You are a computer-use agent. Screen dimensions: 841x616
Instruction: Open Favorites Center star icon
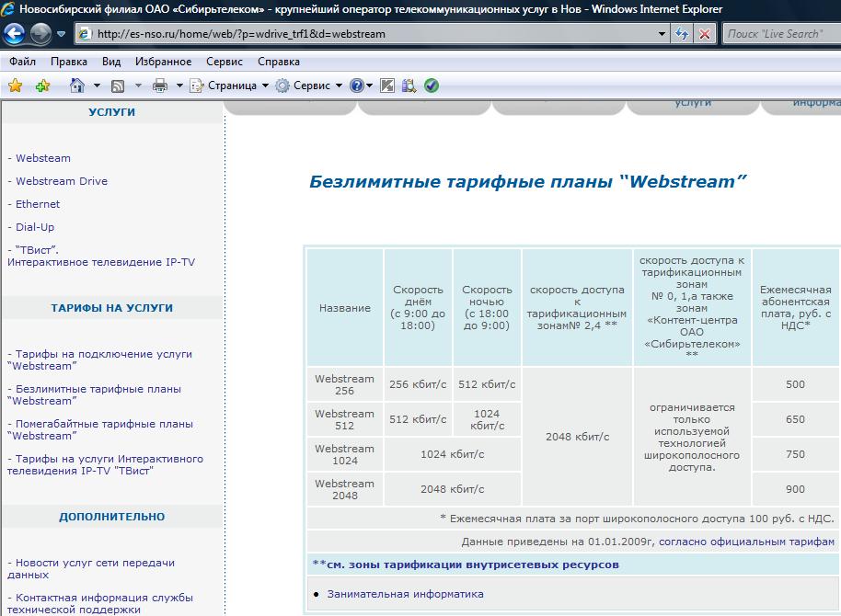pyautogui.click(x=16, y=86)
